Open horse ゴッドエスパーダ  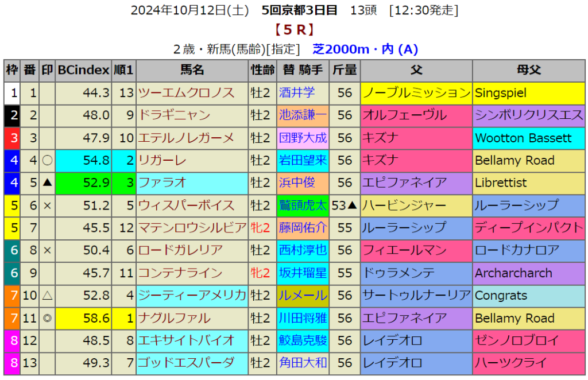pos(187,363)
